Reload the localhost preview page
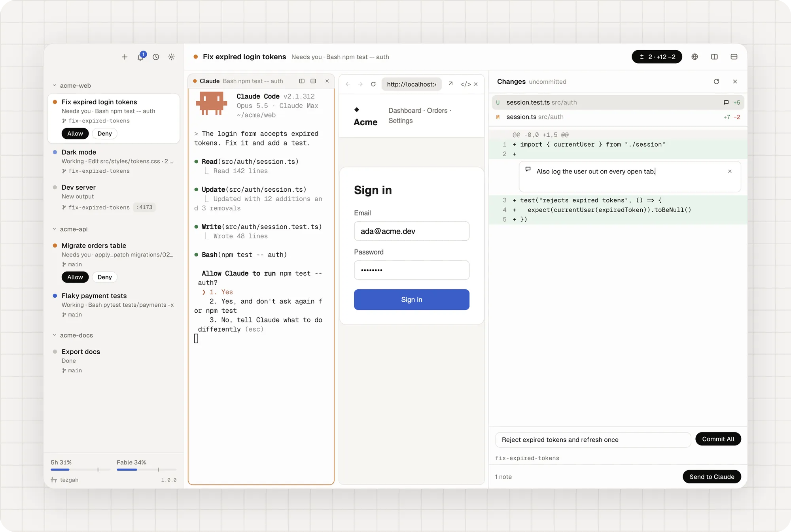791x532 pixels. click(373, 84)
